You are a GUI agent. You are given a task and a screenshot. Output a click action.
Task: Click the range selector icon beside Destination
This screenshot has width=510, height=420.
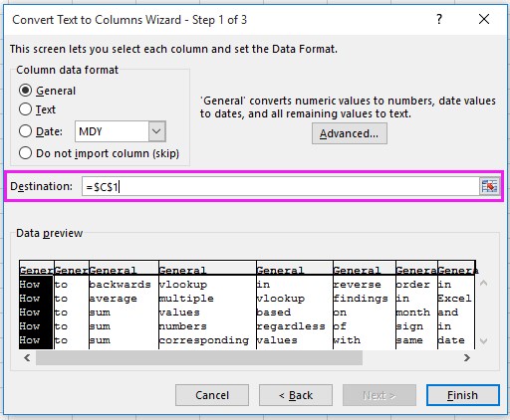[x=489, y=186]
